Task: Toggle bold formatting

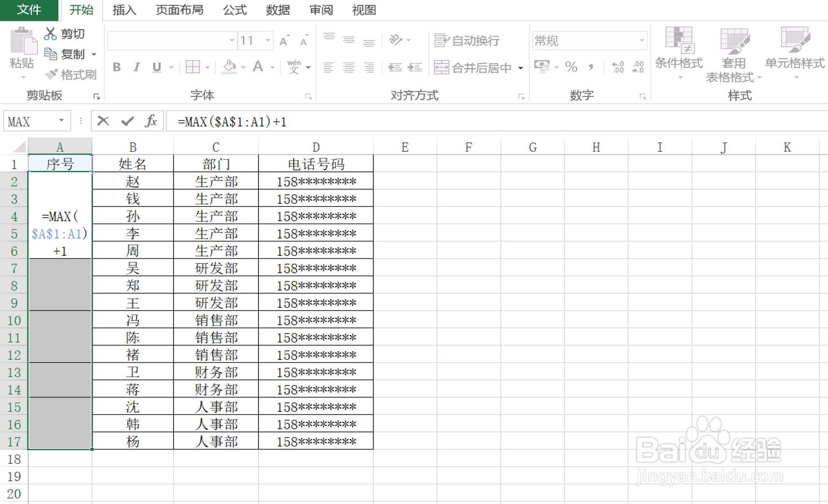Action: [116, 67]
